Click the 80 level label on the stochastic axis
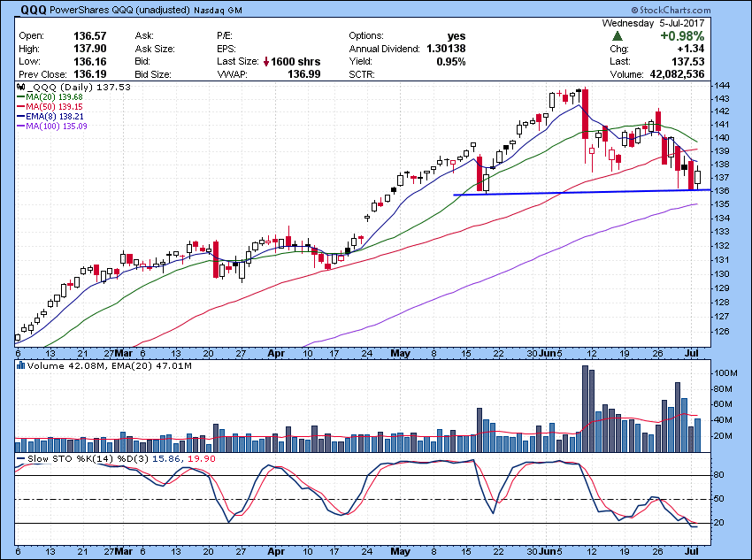752x560 pixels. point(719,475)
